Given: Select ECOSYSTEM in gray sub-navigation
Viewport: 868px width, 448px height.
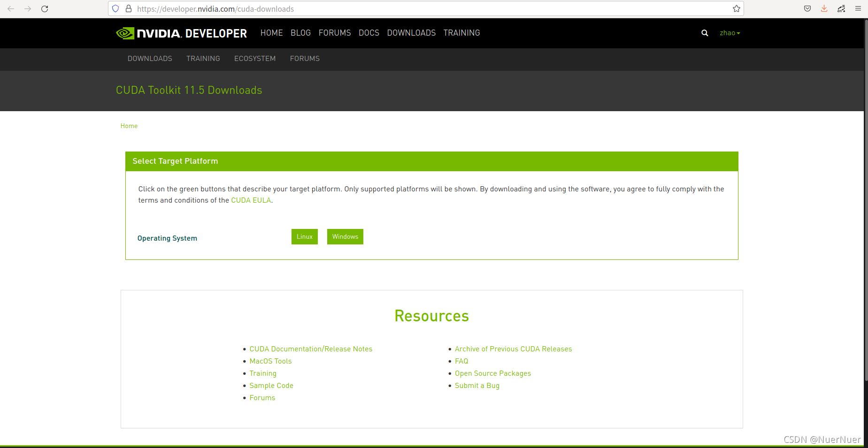Looking at the screenshot, I should pyautogui.click(x=255, y=59).
